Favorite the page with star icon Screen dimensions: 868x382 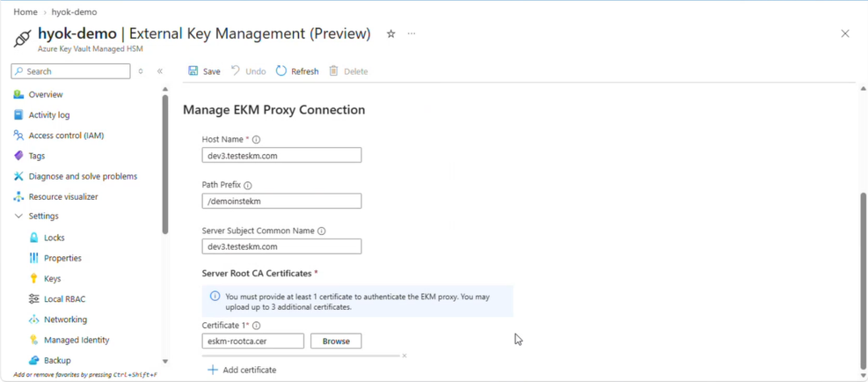[x=390, y=33]
